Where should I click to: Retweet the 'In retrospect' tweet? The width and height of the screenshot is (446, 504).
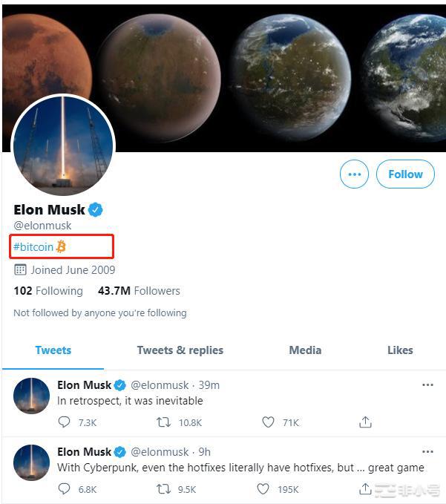coord(164,422)
